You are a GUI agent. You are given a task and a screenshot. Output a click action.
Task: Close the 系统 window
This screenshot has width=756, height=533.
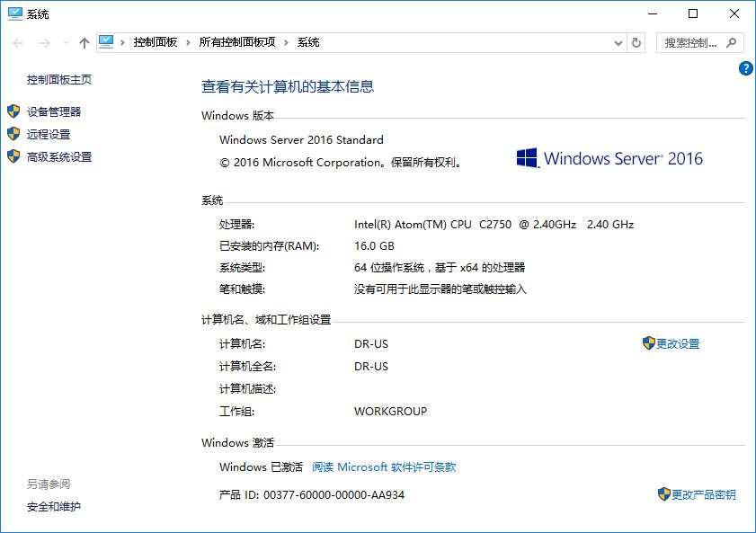coord(734,13)
